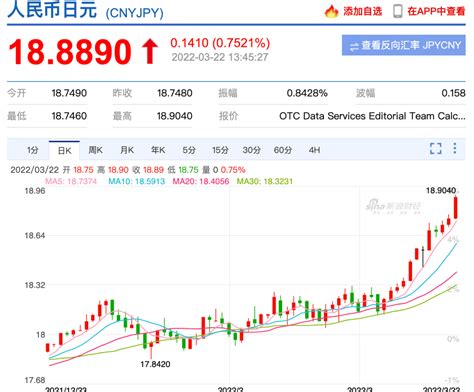Screen dimensions: 474x392
Task: Switch to the 周K chart tab
Action: pyautogui.click(x=95, y=150)
